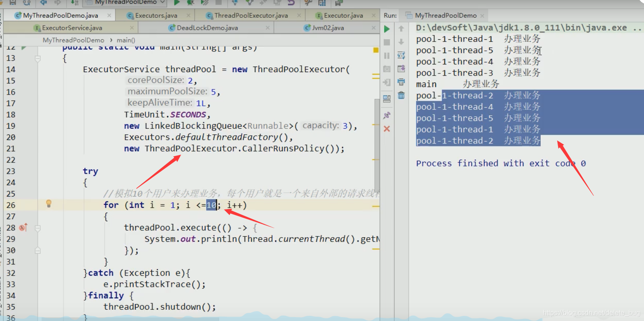Click the Exit icon in Run panel sidebar
Image resolution: width=644 pixels, height=321 pixels.
tap(387, 82)
